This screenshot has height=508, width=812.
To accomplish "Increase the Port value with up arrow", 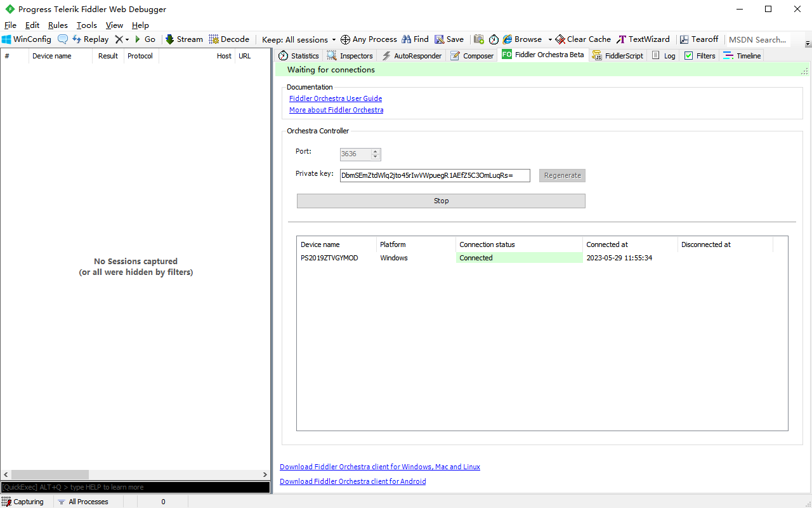I will [376, 152].
